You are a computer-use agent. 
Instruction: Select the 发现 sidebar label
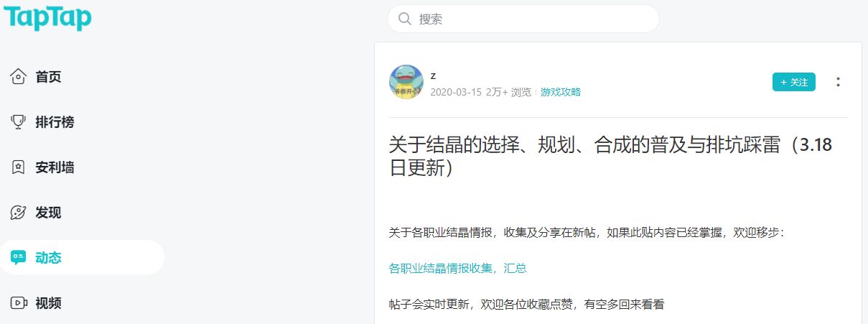point(48,213)
